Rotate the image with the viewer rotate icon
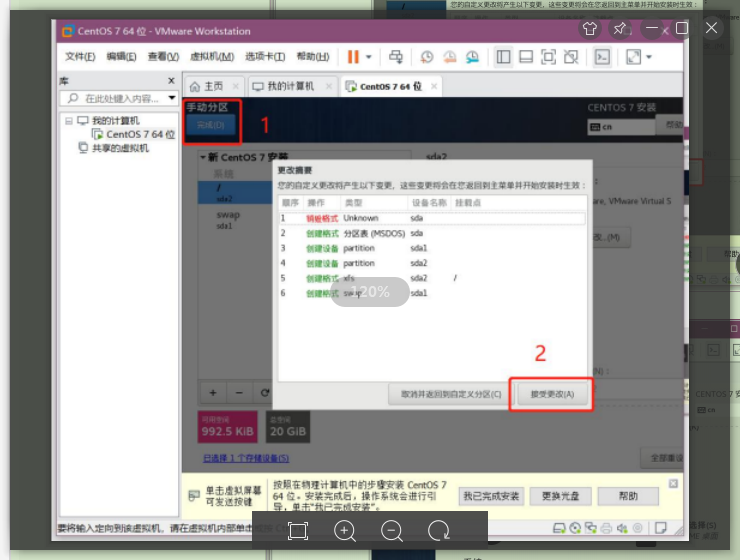740x560 pixels. point(439,531)
